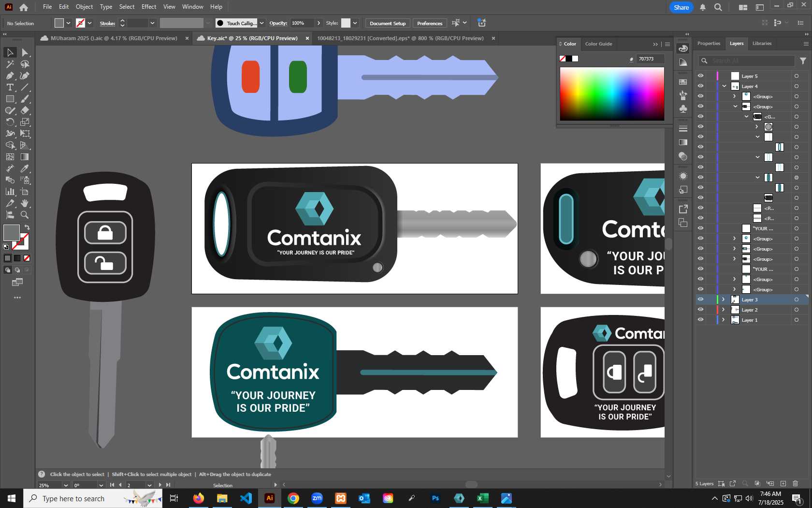Switch to MUharam 2025 document tab
The height and width of the screenshot is (508, 812).
click(x=114, y=38)
